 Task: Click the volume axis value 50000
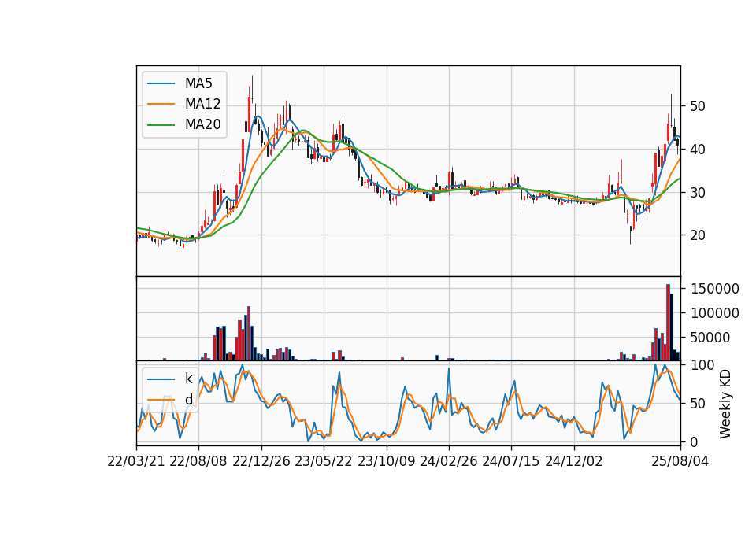[x=710, y=338]
